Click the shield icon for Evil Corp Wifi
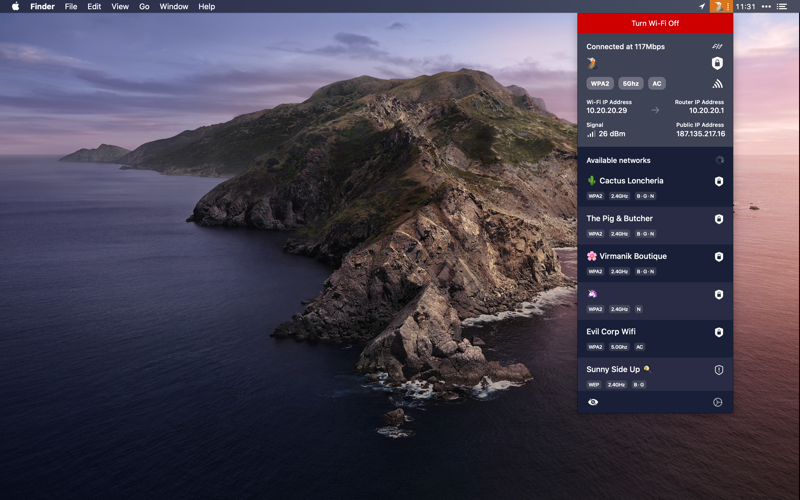Screen dimensions: 800x500 719,332
